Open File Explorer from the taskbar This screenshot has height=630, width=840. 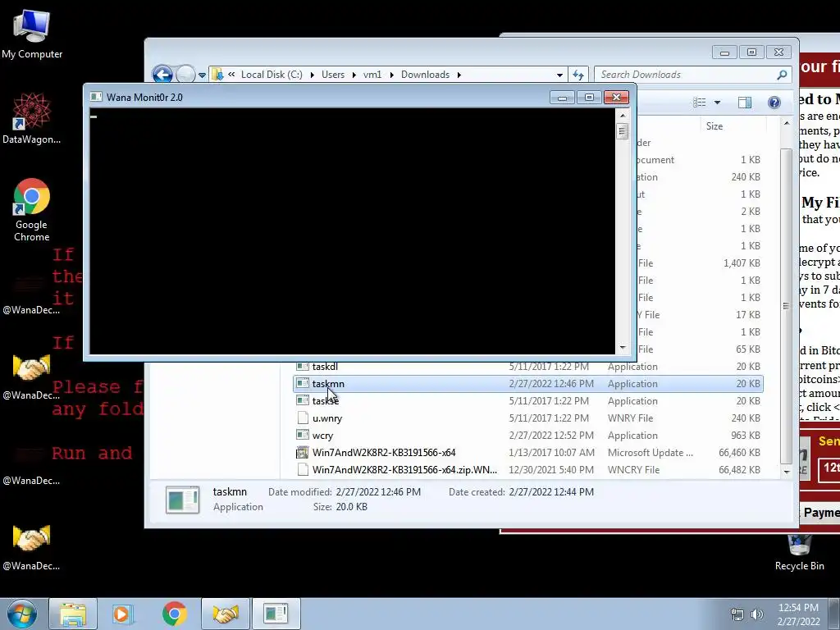(x=73, y=614)
